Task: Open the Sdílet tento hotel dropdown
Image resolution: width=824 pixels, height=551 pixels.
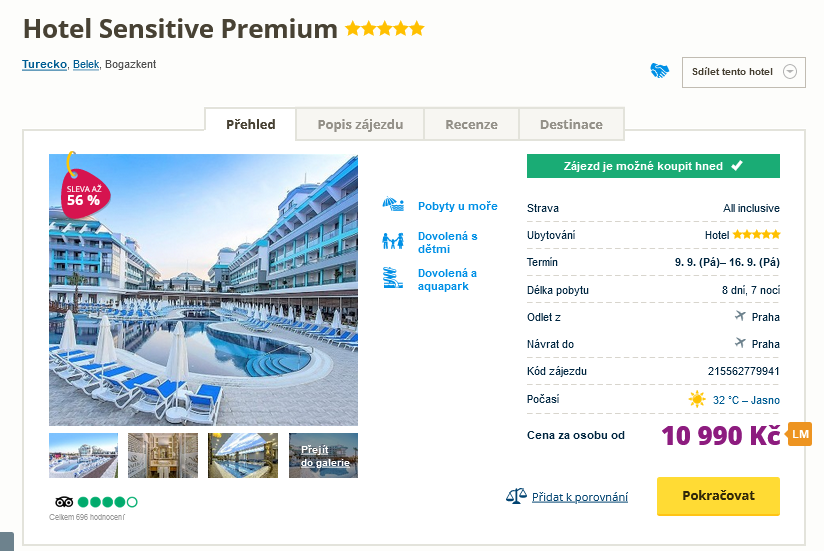Action: click(x=734, y=72)
